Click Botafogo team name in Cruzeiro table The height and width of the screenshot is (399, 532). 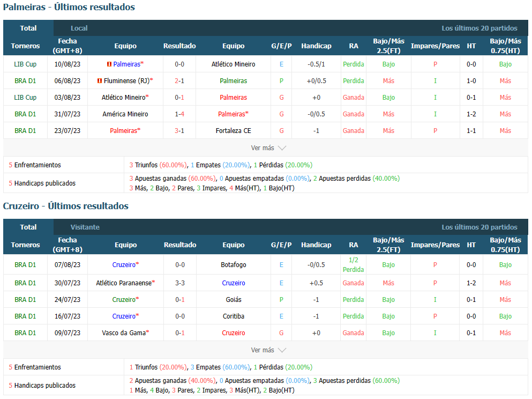pos(234,265)
